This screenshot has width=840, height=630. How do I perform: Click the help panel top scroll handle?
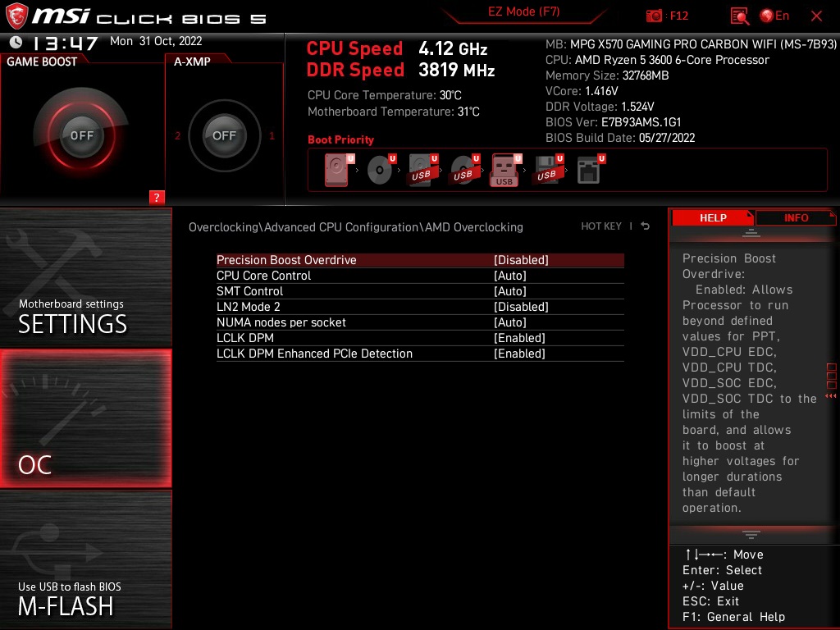[x=751, y=233]
